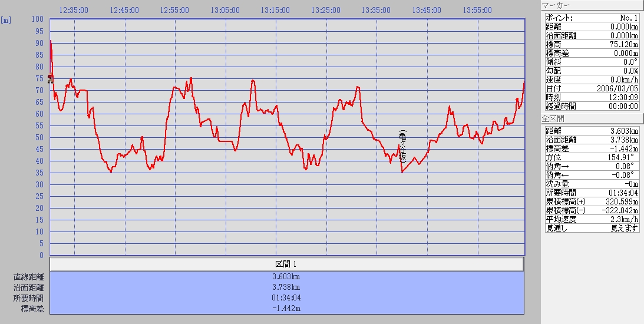Click the 全区間 panel header

pyautogui.click(x=591, y=119)
